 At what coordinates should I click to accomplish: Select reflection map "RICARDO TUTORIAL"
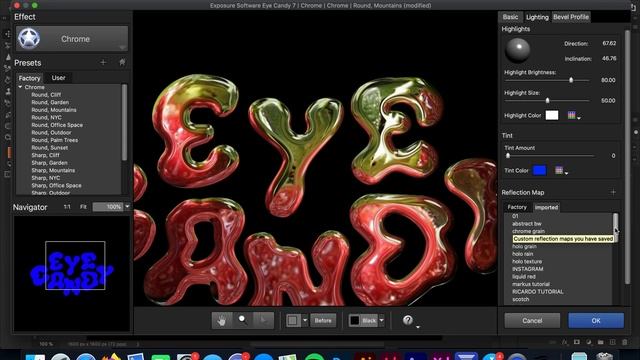click(x=538, y=292)
